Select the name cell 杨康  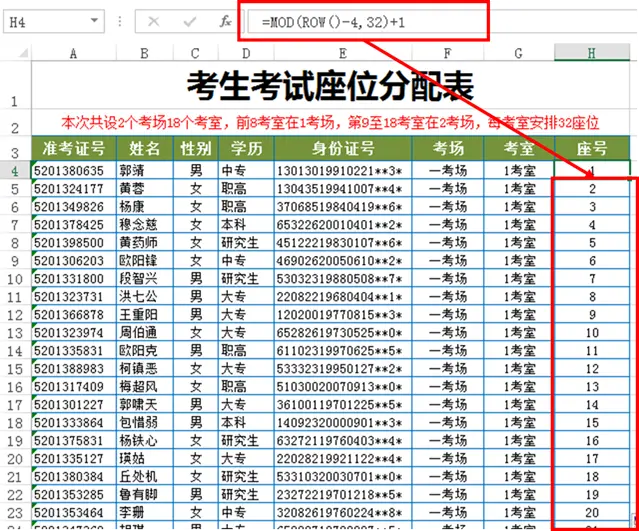click(x=145, y=207)
